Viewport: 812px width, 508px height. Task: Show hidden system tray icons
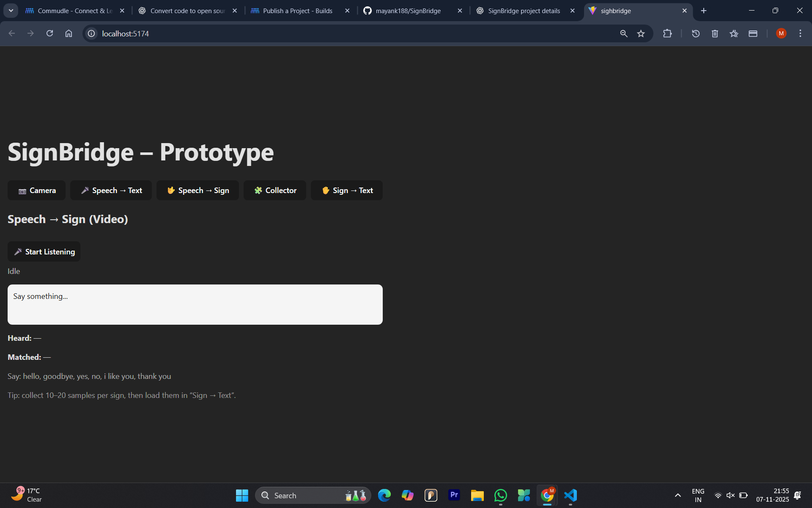[x=678, y=495]
